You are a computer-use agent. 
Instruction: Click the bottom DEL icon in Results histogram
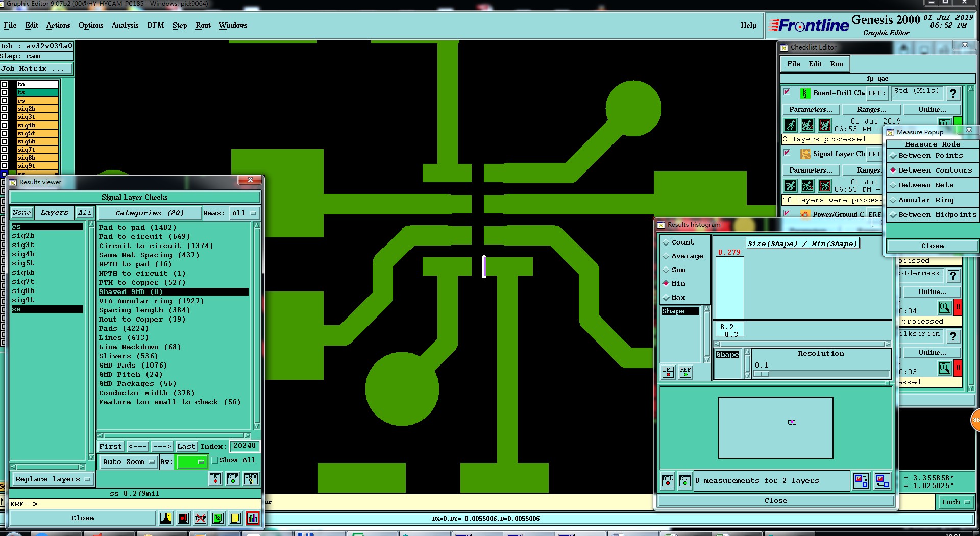point(668,481)
